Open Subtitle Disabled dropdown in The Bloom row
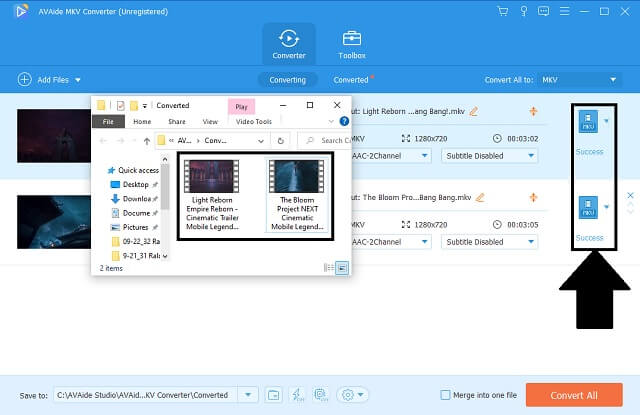Viewport: 640px width, 415px height. pos(489,242)
